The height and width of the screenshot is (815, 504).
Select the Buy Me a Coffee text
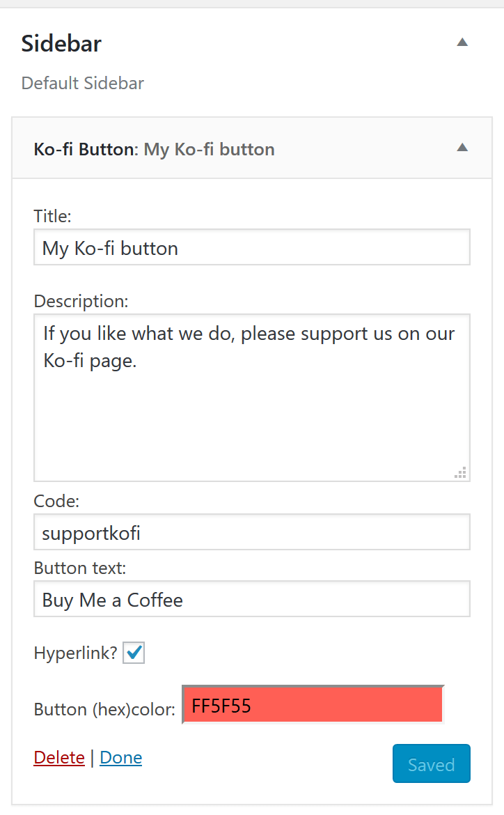[251, 598]
